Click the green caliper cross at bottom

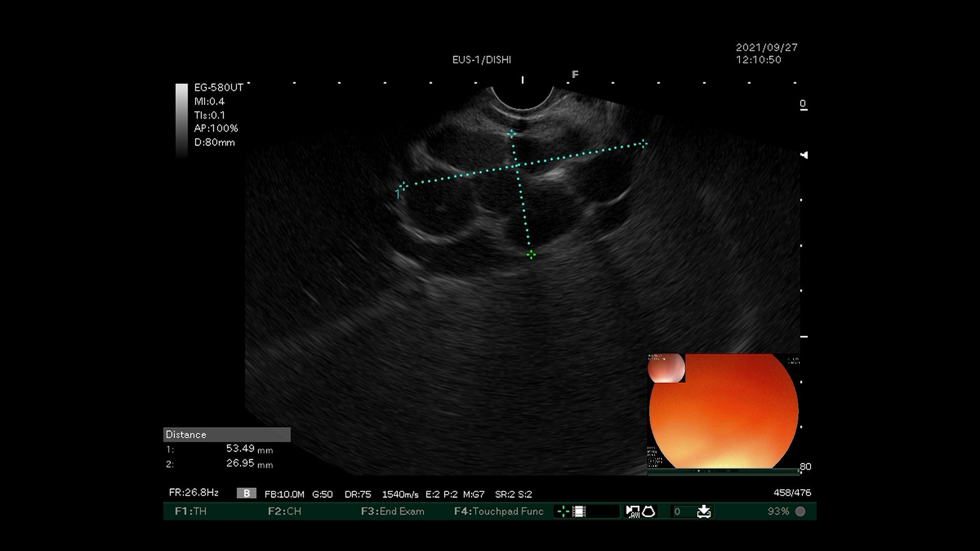point(531,255)
